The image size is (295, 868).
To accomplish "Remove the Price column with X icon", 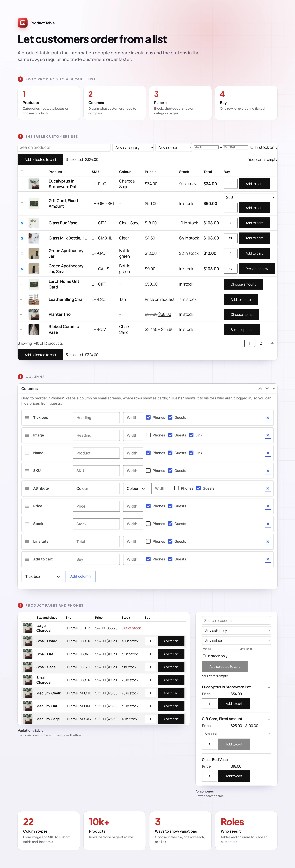I will coord(268,506).
